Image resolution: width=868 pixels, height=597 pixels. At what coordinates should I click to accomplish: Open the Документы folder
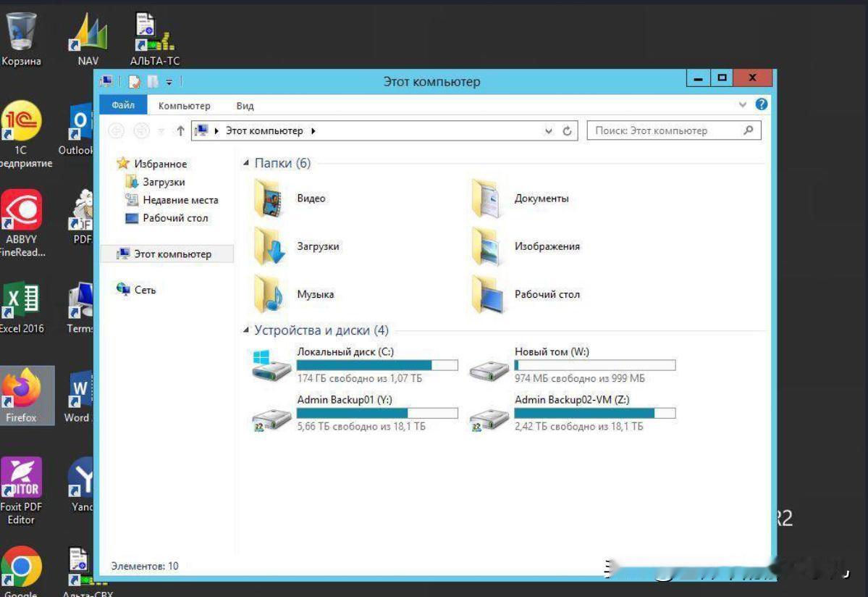click(520, 199)
